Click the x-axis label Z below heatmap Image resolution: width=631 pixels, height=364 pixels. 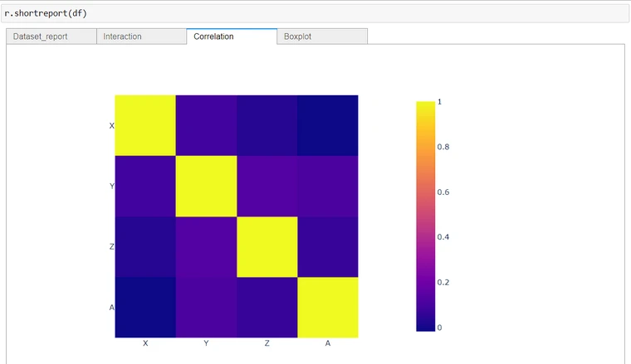coord(267,343)
